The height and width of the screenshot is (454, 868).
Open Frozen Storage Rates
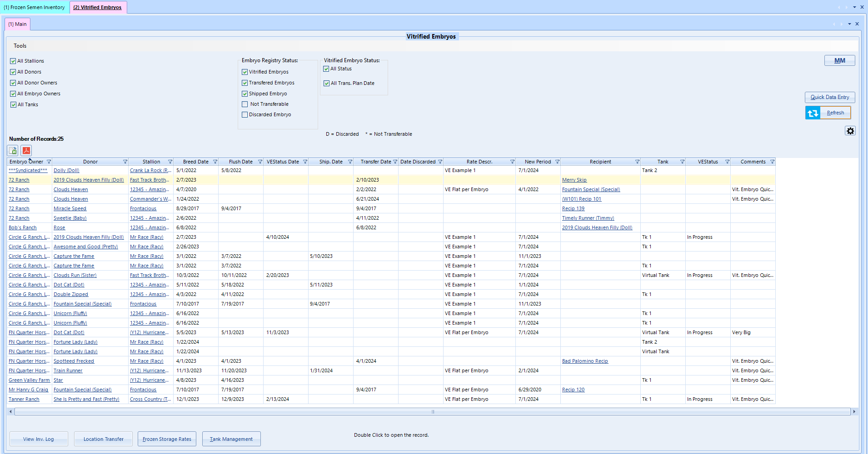[x=167, y=439]
